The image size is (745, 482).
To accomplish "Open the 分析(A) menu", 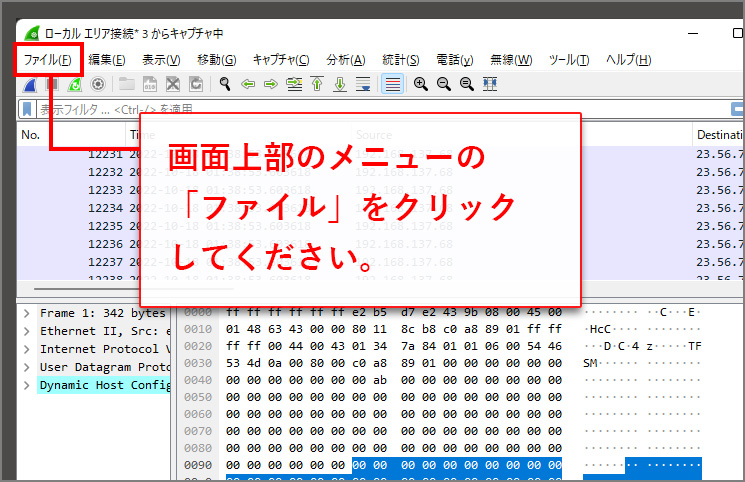I will tap(346, 60).
